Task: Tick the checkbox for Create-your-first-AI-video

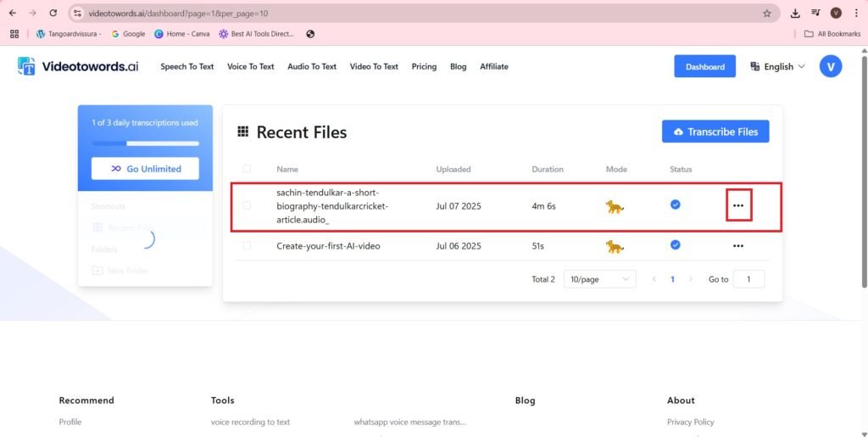Action: coord(247,245)
